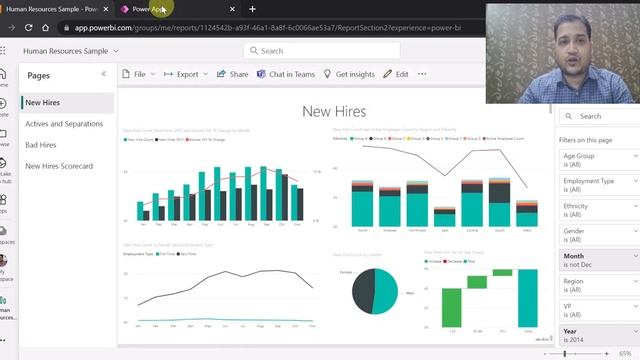Open My workspace avatar icon

3,260
